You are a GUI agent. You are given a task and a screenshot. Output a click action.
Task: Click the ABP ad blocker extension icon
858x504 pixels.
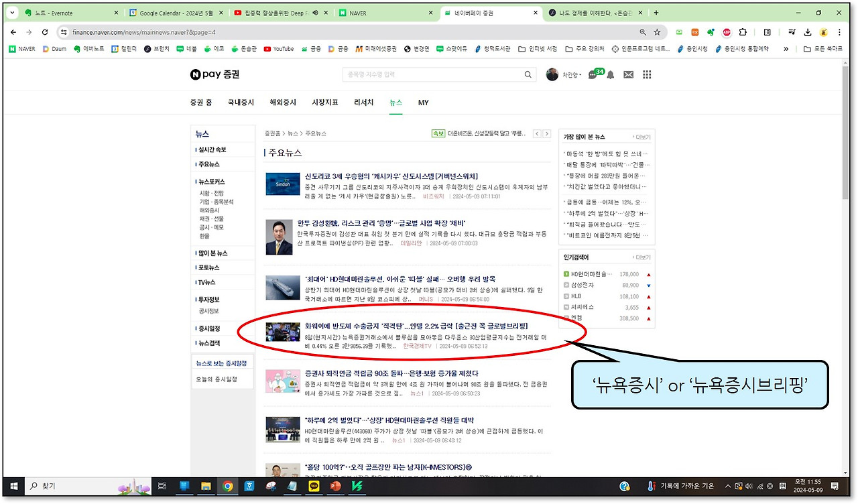(727, 31)
